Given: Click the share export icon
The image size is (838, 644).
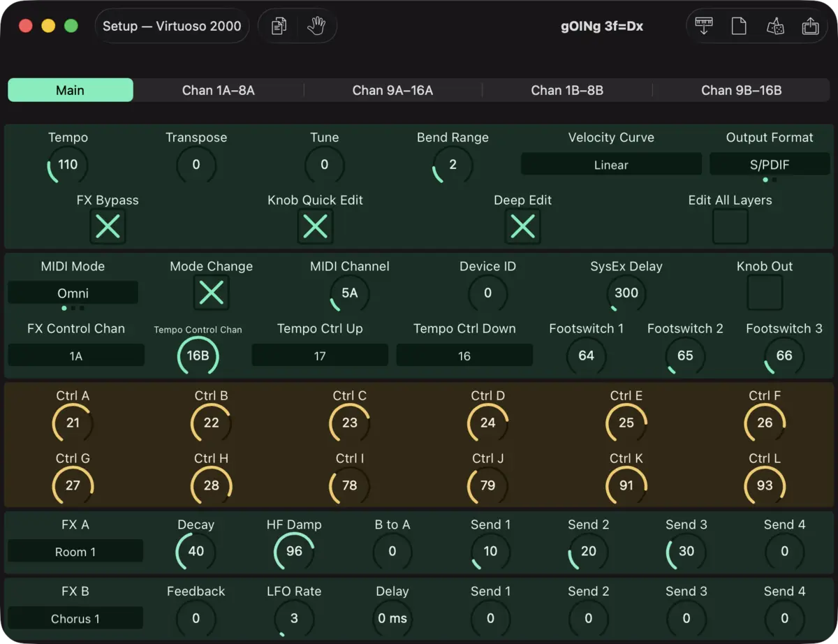Looking at the screenshot, I should pos(810,27).
